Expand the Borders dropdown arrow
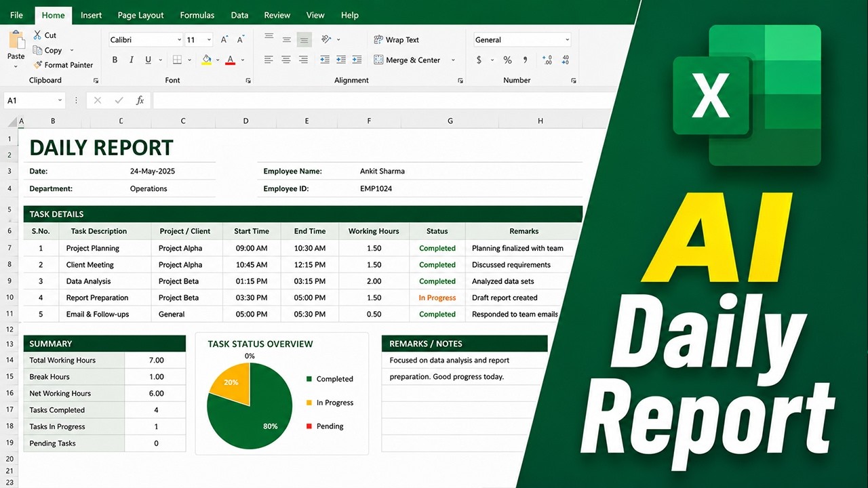Image resolution: width=868 pixels, height=488 pixels. pos(190,60)
